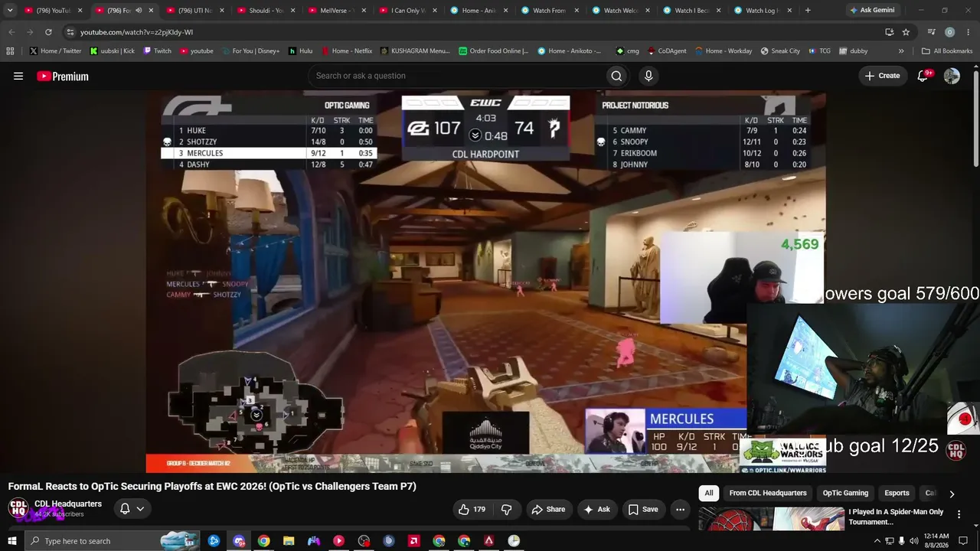Viewport: 980px width, 551px height.
Task: Bookmark this page with star icon
Action: pos(906,32)
